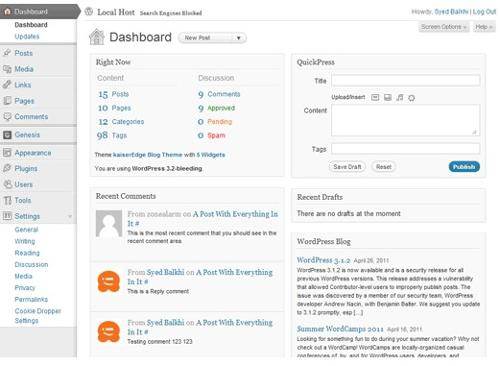
Task: Click the Reset button in QuickPress
Action: [x=384, y=167]
